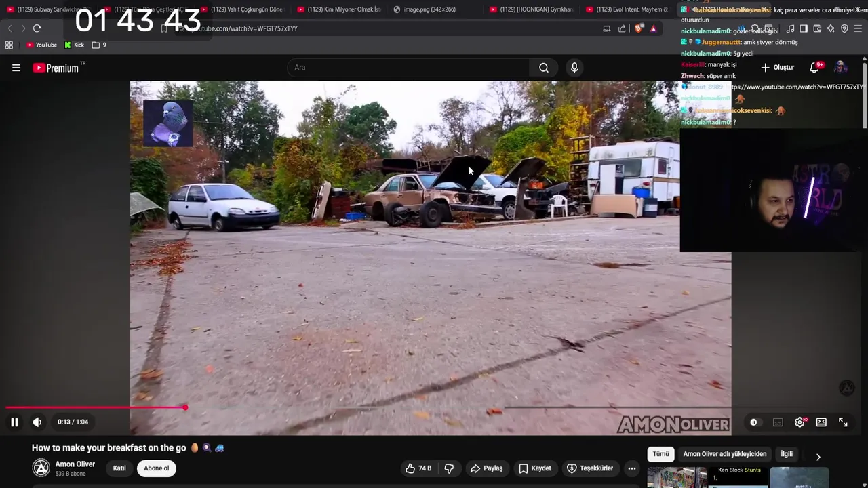868x488 pixels.
Task: Open the Leo AI sparkle icon
Action: pyautogui.click(x=831, y=28)
